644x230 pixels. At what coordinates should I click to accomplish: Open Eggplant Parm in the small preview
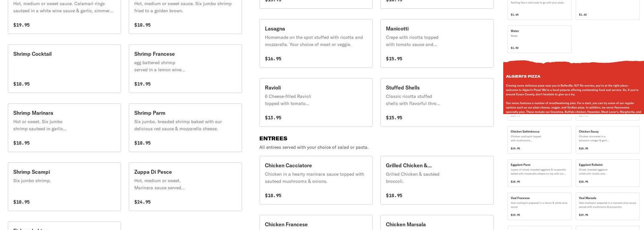tap(539, 173)
